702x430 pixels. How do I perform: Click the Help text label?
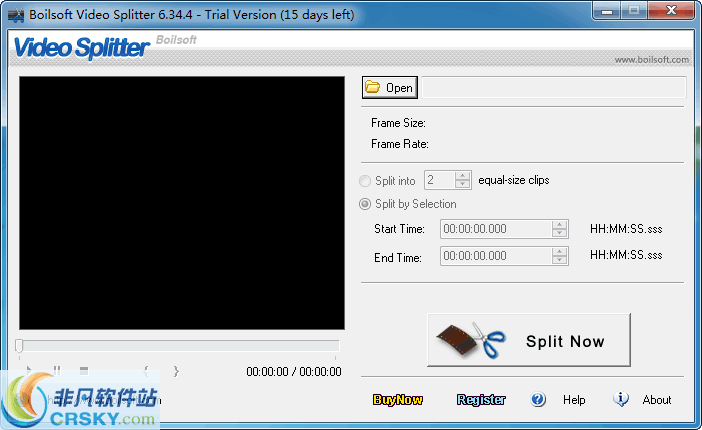point(574,400)
